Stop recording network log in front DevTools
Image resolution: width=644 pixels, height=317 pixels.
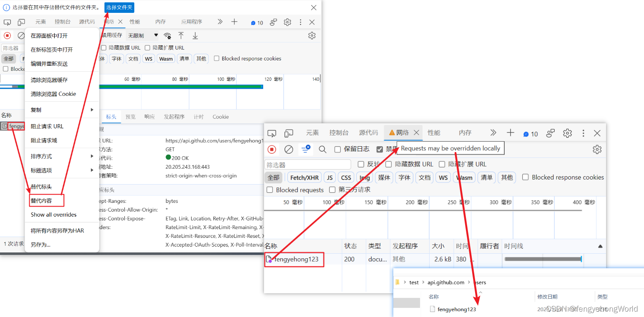(272, 149)
